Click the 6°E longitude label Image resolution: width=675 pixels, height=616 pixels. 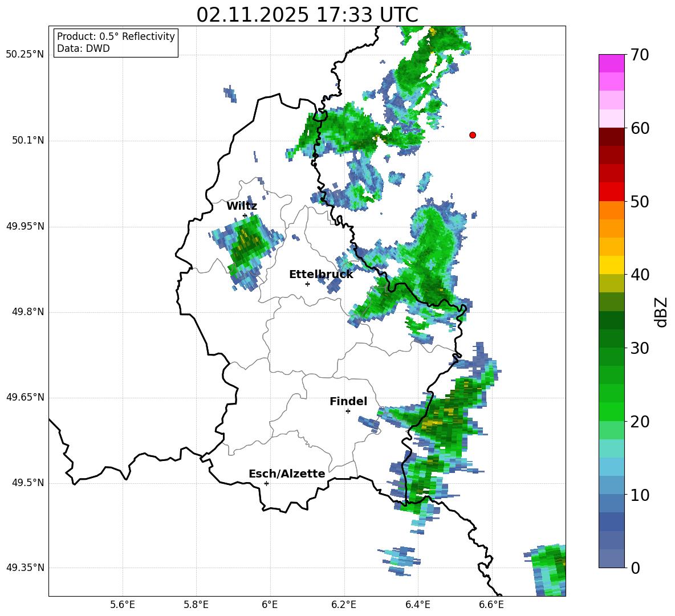pos(270,605)
